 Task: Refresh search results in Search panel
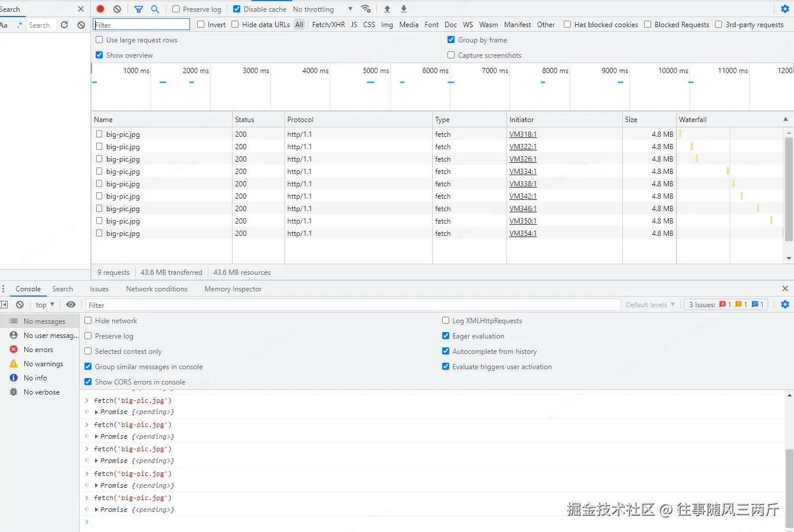[64, 25]
